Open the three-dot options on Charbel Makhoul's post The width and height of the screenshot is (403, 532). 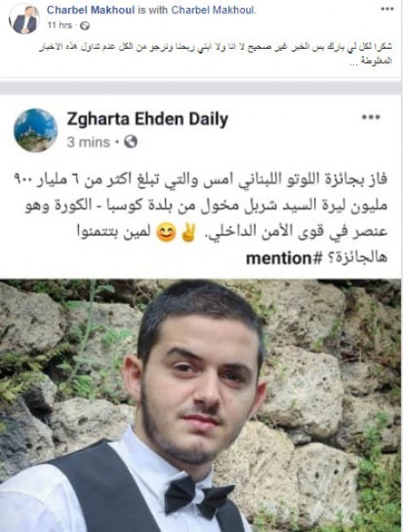click(387, 9)
